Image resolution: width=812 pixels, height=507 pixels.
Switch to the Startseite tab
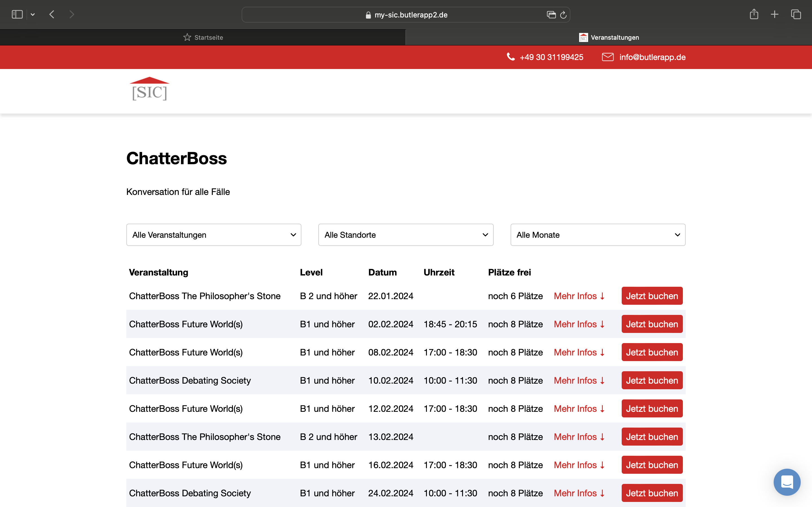point(203,37)
